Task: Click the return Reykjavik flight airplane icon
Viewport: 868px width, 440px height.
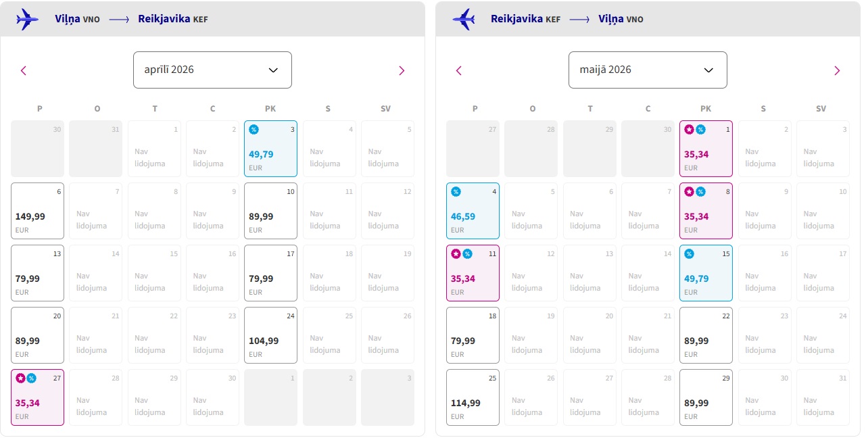Action: click(464, 19)
